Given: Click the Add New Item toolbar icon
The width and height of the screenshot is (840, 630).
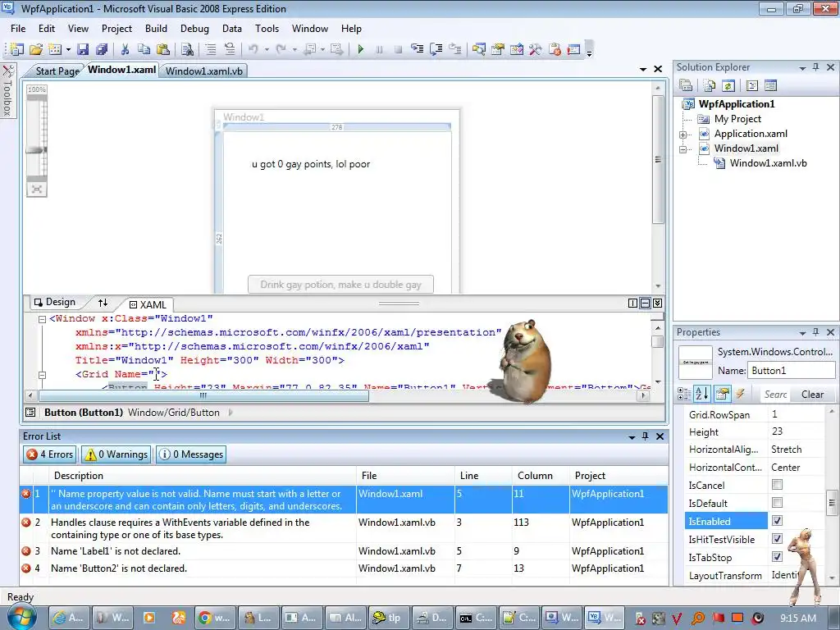Looking at the screenshot, I should coord(55,49).
